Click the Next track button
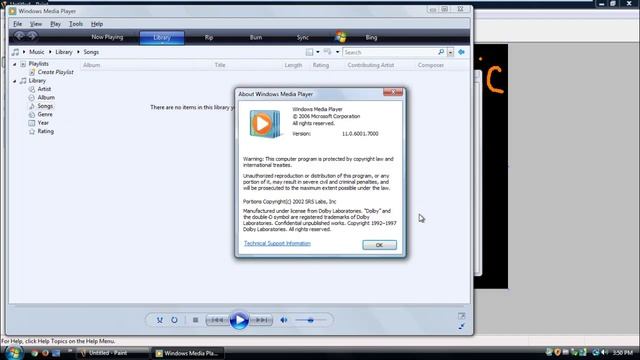The width and height of the screenshot is (640, 360). coord(261,320)
